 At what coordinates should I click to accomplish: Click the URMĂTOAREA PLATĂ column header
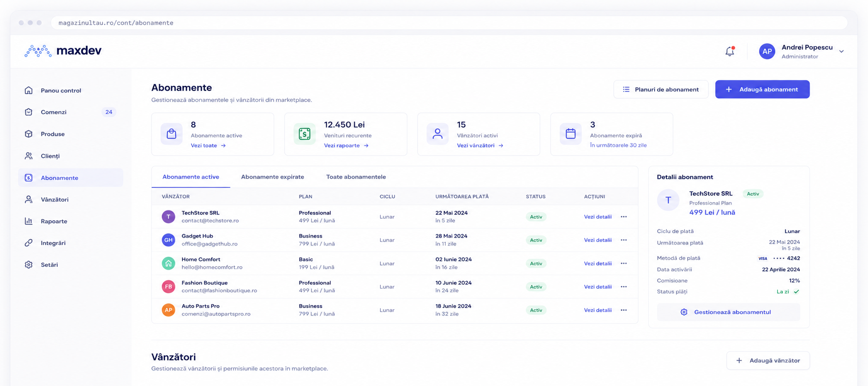462,197
